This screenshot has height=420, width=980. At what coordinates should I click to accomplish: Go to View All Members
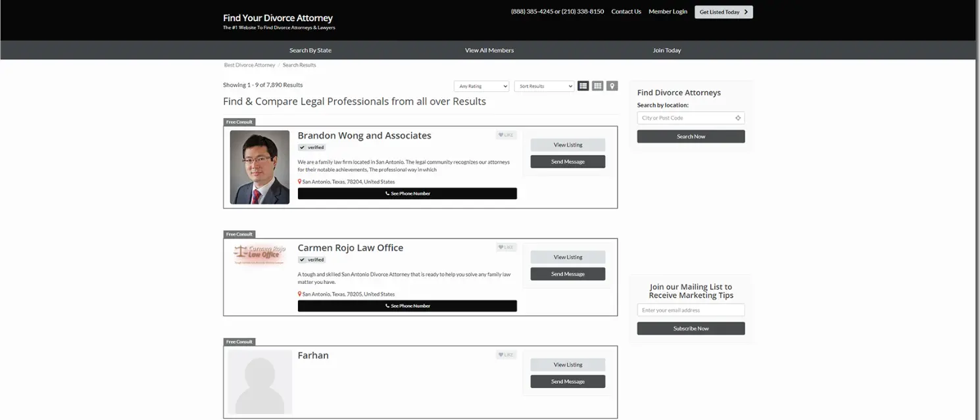click(x=489, y=51)
